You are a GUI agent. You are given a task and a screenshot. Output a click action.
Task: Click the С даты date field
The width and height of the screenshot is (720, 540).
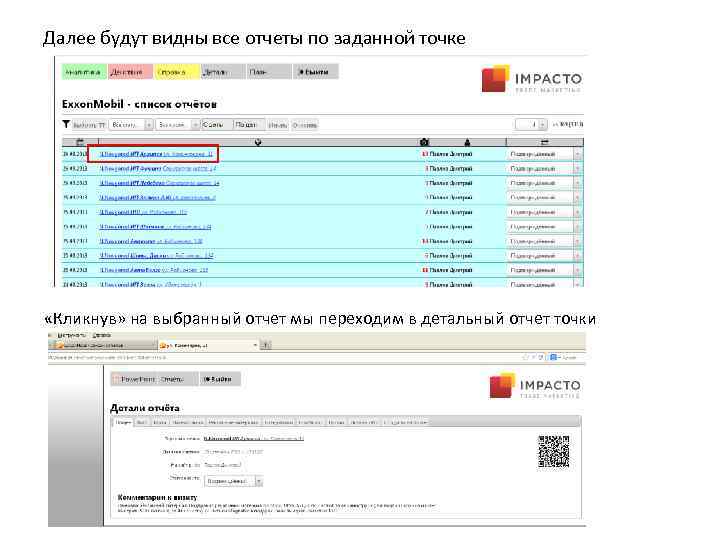[216, 125]
